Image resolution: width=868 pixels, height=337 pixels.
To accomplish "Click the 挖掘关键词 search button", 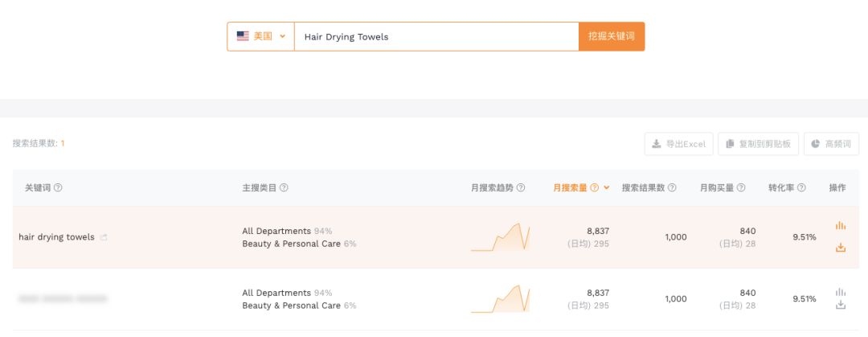I will tap(612, 36).
